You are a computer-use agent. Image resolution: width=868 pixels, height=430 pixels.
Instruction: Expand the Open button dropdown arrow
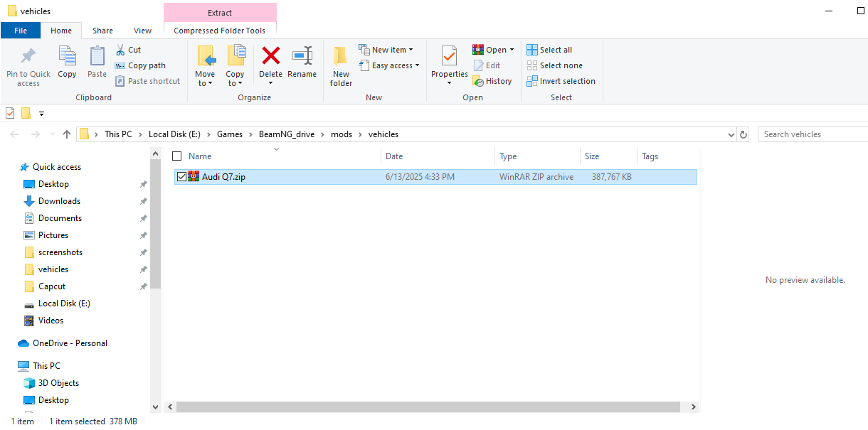point(512,50)
